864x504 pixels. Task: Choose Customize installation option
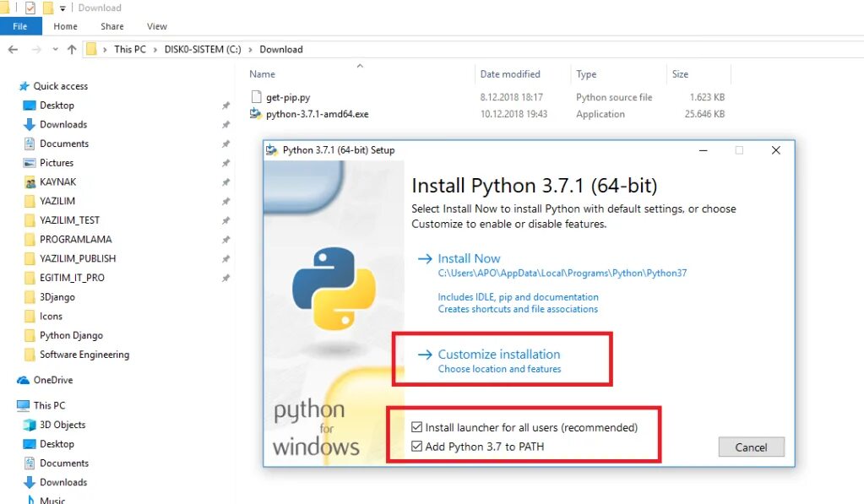(x=498, y=355)
